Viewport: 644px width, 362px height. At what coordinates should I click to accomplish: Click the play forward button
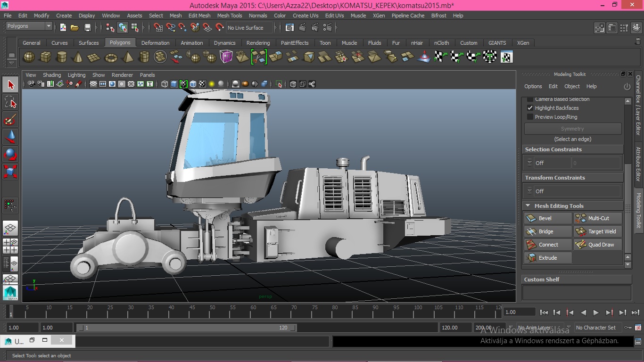click(596, 313)
